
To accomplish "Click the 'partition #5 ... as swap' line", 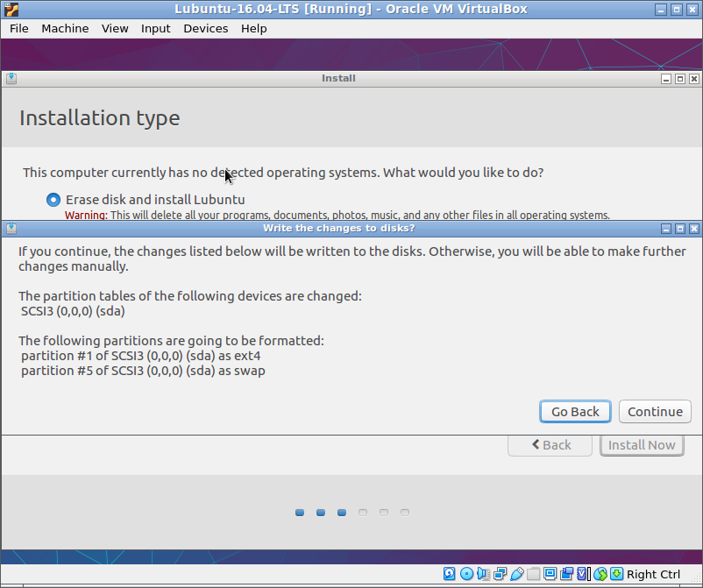I will coord(143,371).
